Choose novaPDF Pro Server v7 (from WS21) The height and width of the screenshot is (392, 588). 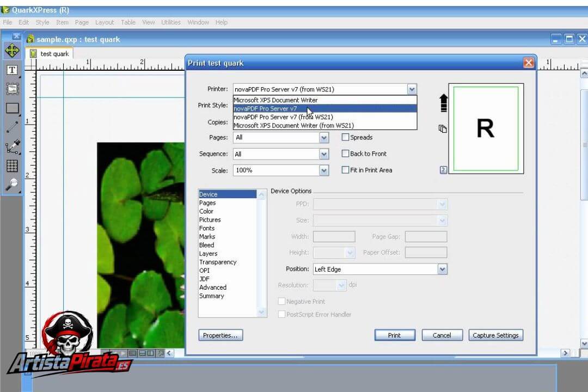click(324, 117)
